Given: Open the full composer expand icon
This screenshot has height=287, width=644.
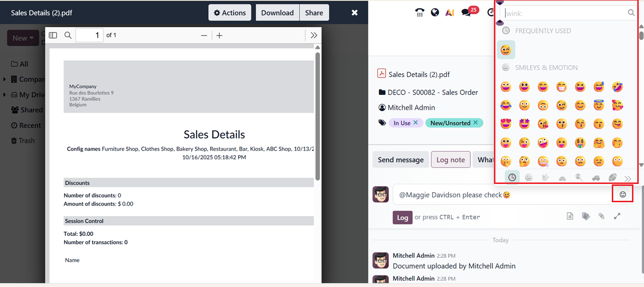Looking at the screenshot, I should [617, 216].
